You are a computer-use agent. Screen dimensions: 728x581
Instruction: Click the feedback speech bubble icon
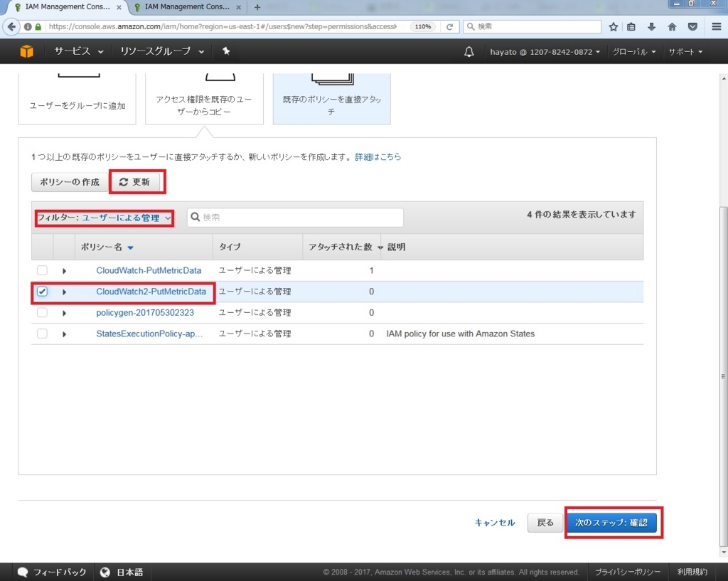(x=23, y=572)
